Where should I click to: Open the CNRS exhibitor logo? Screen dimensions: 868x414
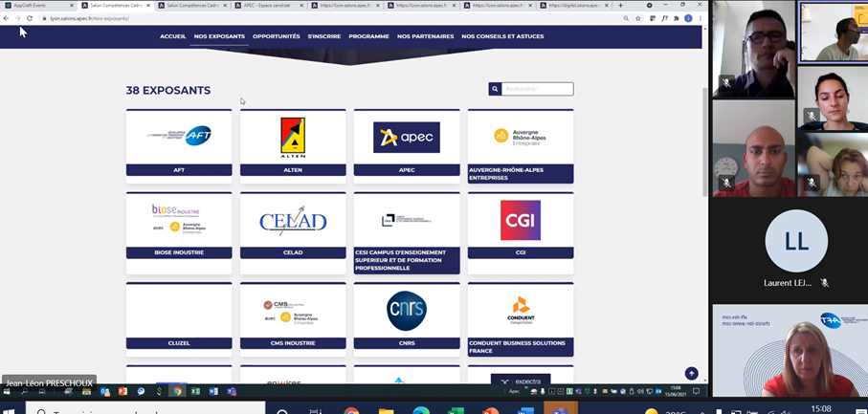(407, 311)
